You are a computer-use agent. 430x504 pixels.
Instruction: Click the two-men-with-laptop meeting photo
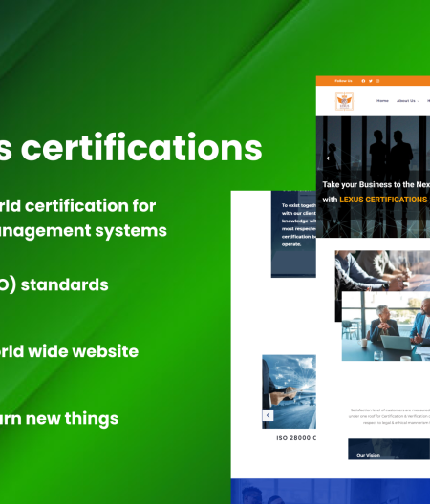pos(386,325)
